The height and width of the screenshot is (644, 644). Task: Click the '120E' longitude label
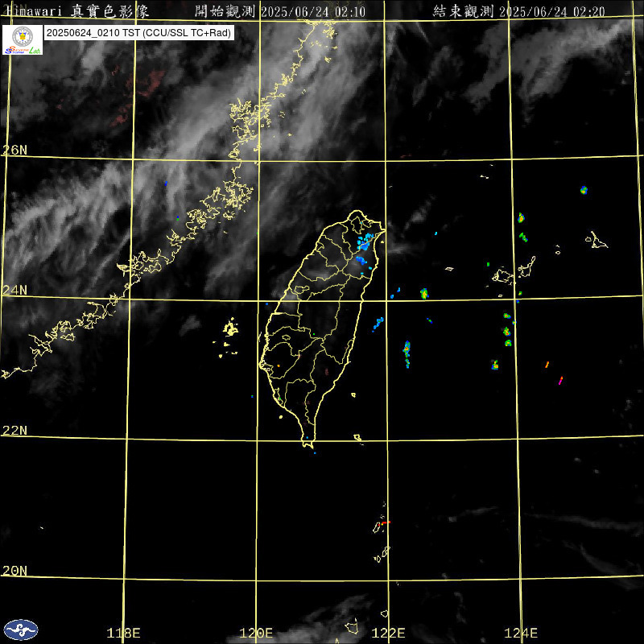[x=256, y=633]
